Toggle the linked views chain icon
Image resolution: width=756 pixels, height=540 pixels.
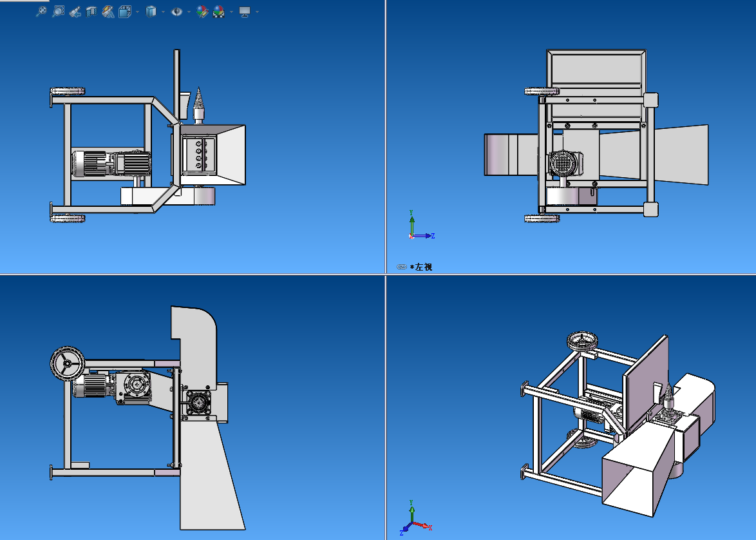coord(402,267)
